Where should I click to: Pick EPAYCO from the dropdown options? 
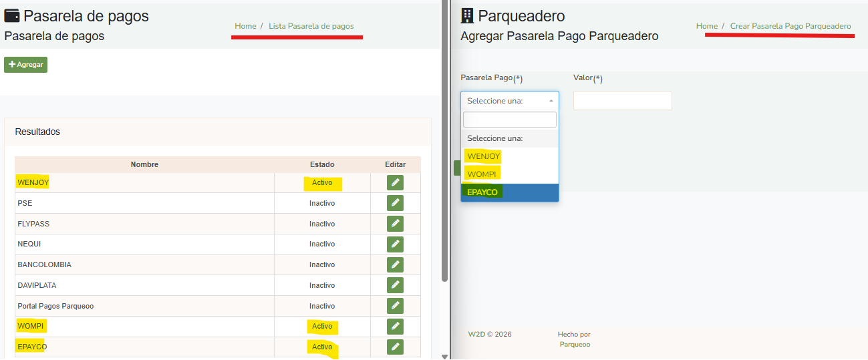point(482,192)
